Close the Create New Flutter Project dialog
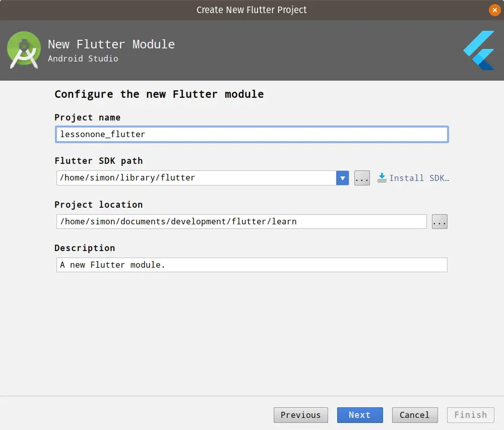This screenshot has height=430, width=504. pyautogui.click(x=494, y=10)
